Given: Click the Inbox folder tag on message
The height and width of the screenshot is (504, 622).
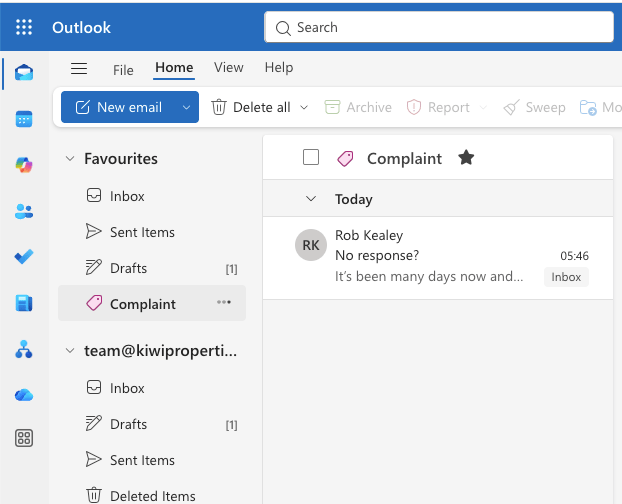Looking at the screenshot, I should click(566, 277).
